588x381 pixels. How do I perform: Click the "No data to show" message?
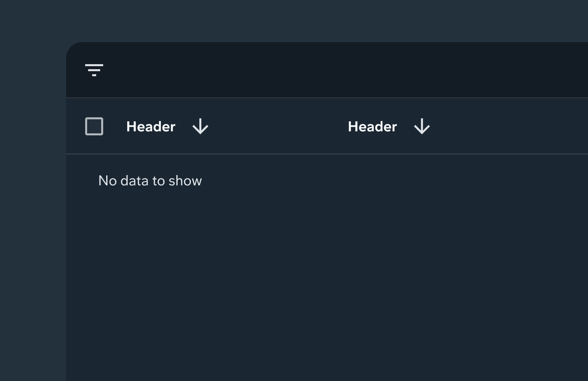pyautogui.click(x=150, y=181)
